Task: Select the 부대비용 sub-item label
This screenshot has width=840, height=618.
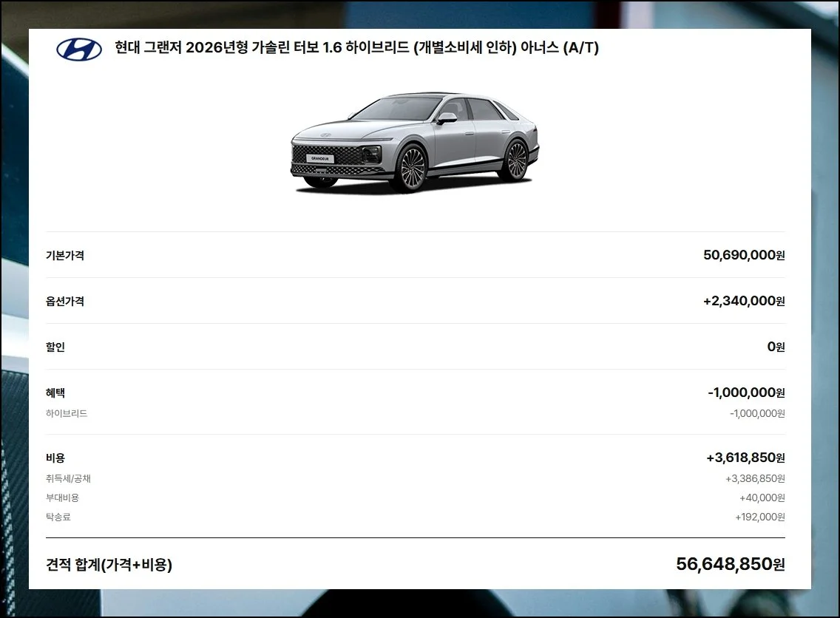Action: click(x=62, y=498)
